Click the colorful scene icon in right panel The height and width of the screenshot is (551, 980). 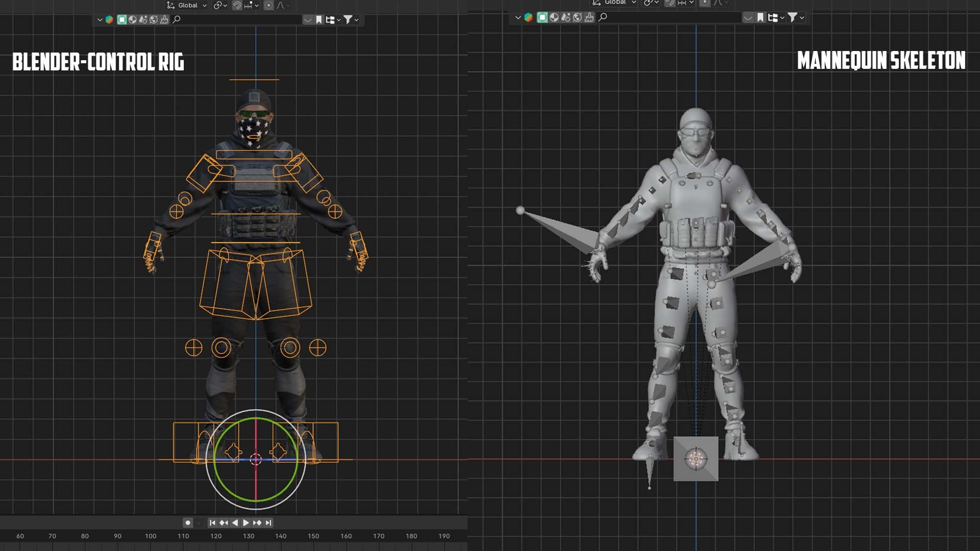tap(528, 17)
